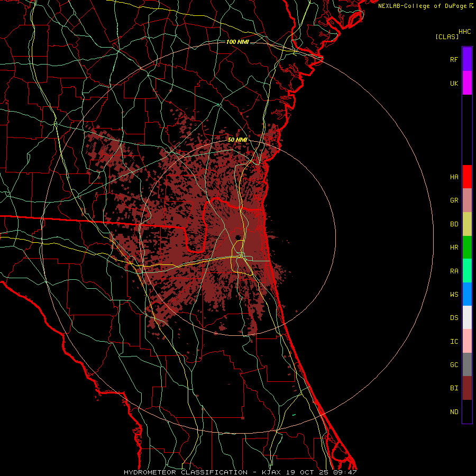This screenshot has height=476, width=476.
Task: Click the HYDROMETEOR CLASSIFICATION title text
Action: (186, 472)
